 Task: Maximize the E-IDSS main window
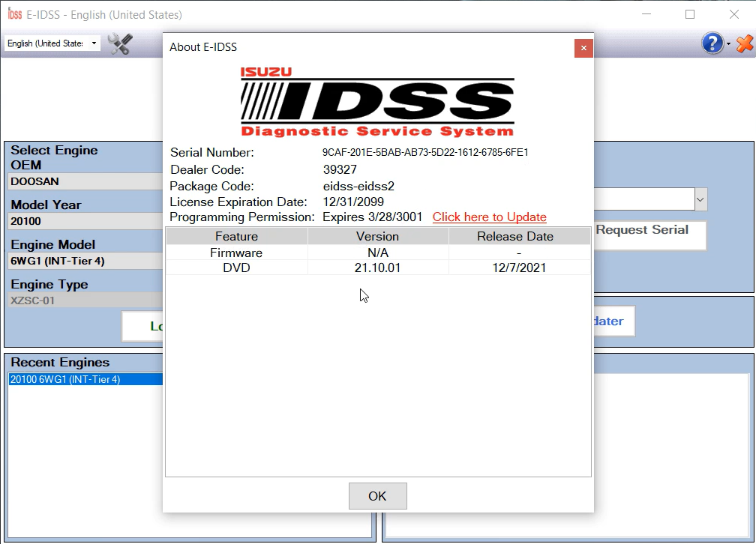click(690, 14)
